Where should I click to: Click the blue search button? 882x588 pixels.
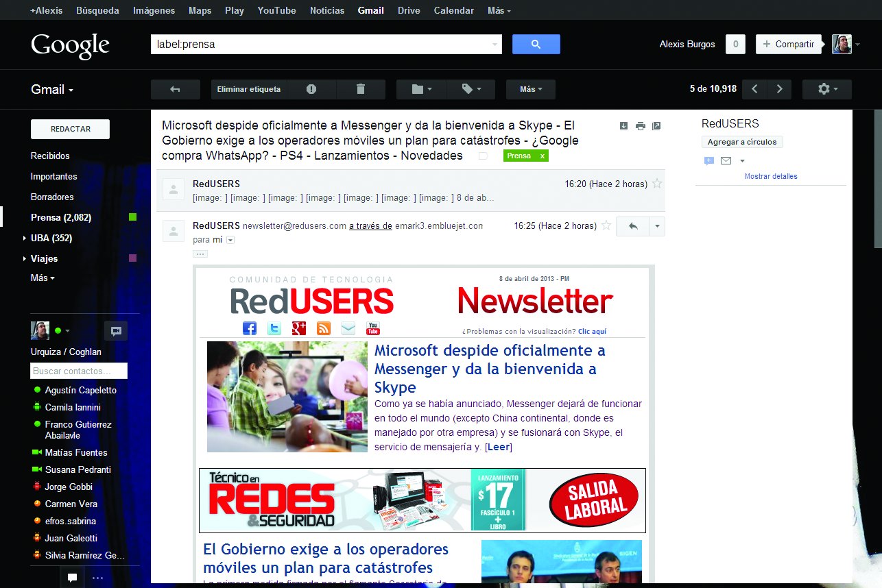tap(536, 44)
